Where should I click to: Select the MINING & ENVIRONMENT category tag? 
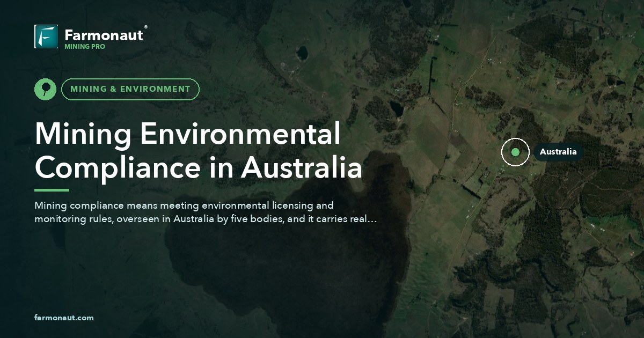pyautogui.click(x=130, y=89)
